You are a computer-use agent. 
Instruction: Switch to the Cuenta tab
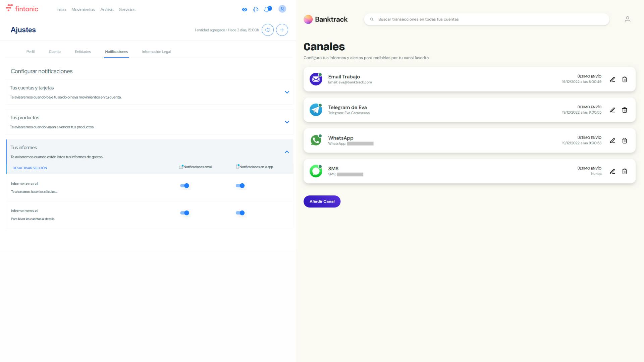tap(55, 52)
